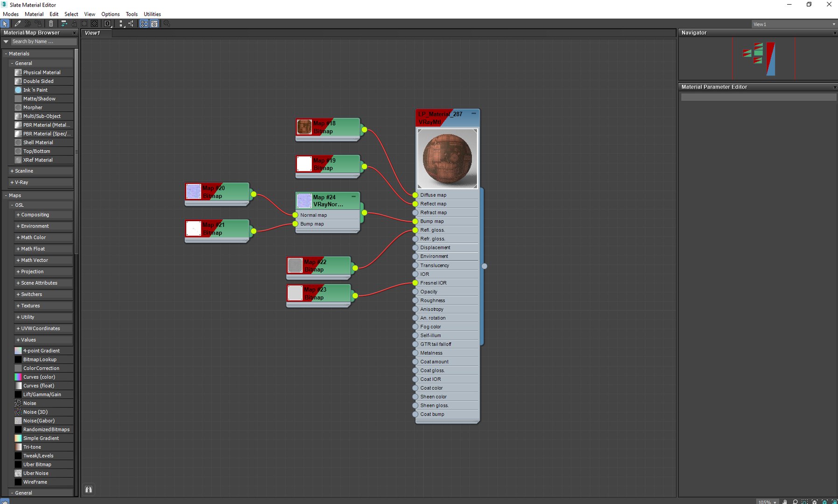Open the Modes menu
The width and height of the screenshot is (838, 504).
coord(11,14)
